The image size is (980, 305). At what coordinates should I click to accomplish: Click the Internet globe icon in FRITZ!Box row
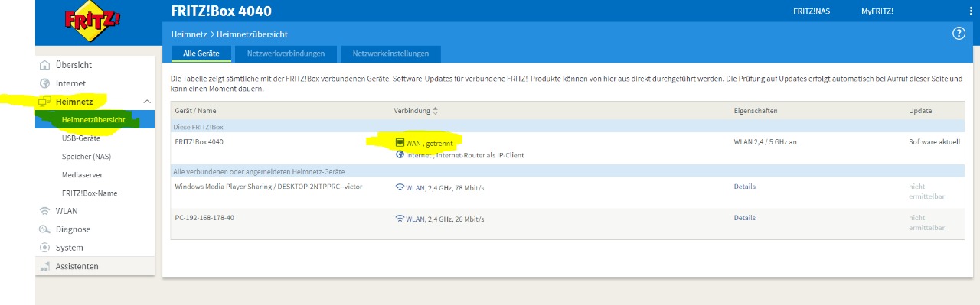coord(400,154)
